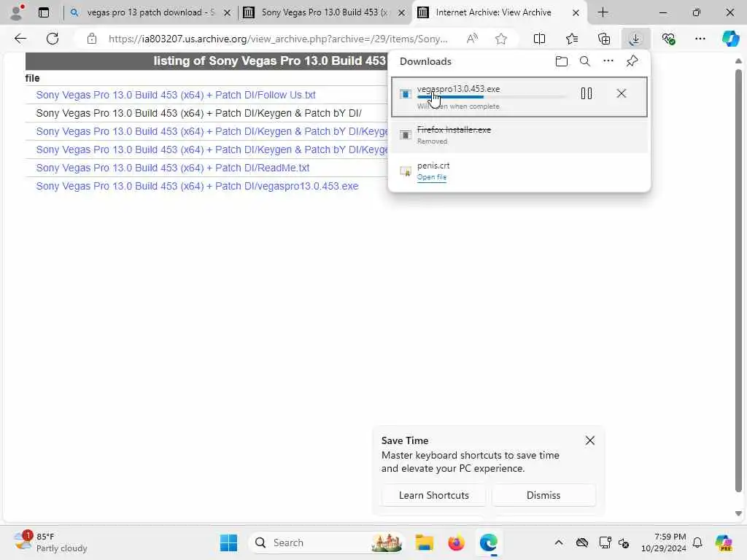Screen dimensions: 747x560
Task: Pause the vegaspro13.0.453.exe download
Action: click(x=587, y=93)
